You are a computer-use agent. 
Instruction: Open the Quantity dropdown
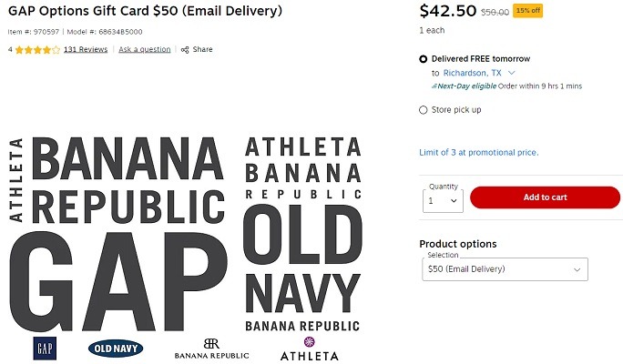pyautogui.click(x=443, y=201)
